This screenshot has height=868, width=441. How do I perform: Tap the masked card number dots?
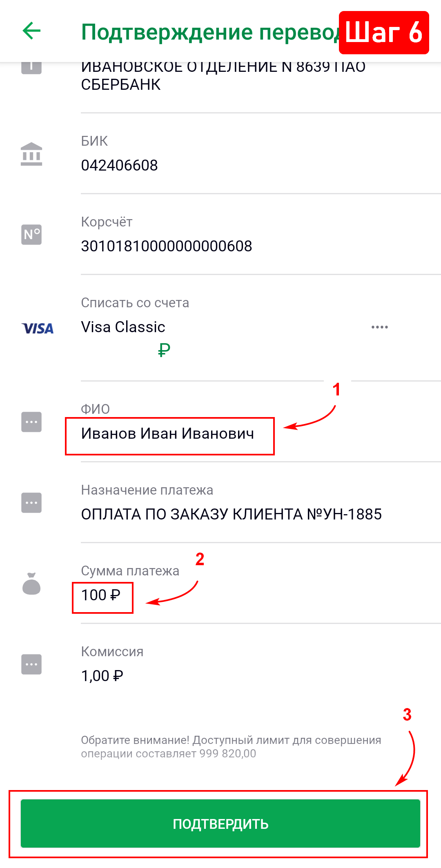(379, 327)
